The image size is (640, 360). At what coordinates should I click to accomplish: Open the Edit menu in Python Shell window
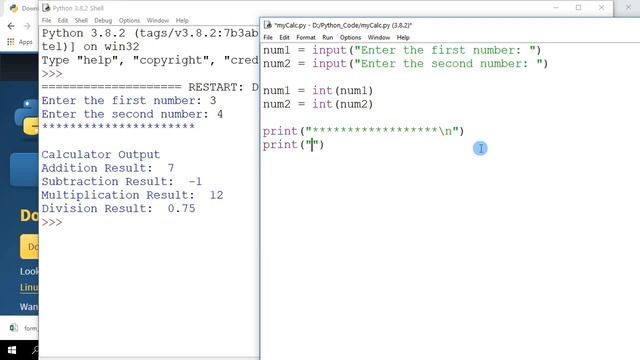(62, 20)
